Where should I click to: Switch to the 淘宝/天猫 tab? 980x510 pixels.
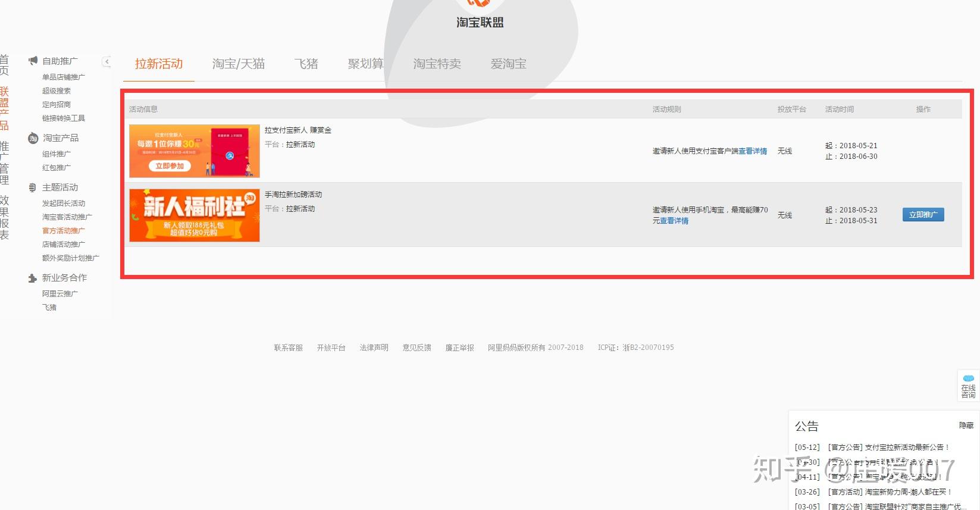click(x=239, y=64)
